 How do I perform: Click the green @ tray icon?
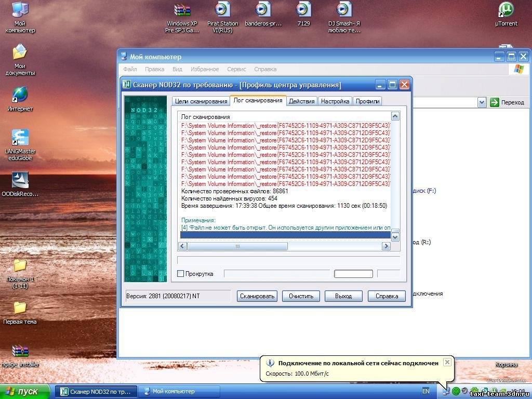click(456, 391)
